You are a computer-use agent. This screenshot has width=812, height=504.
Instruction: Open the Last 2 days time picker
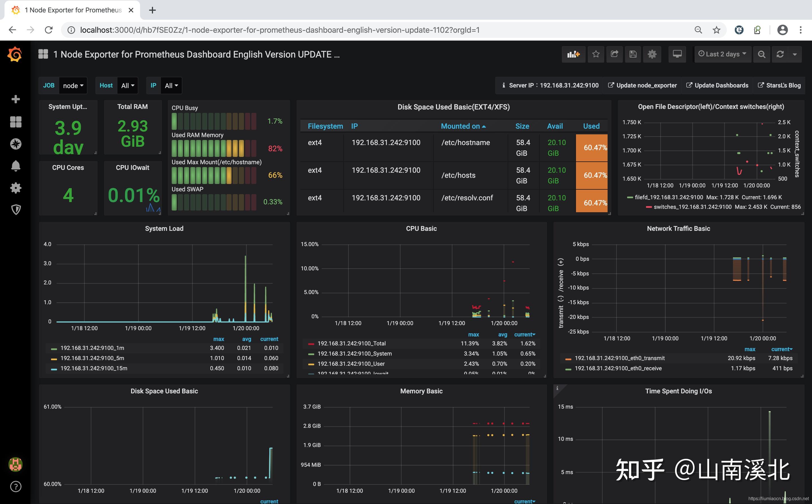[722, 54]
